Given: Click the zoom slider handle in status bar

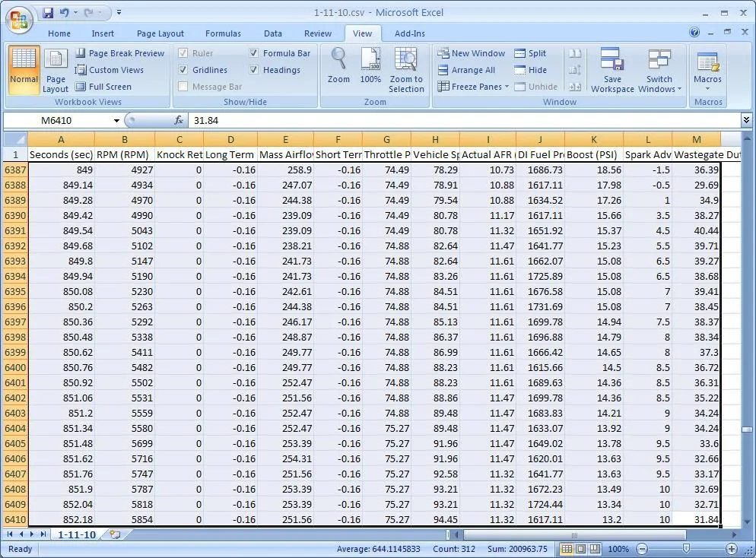Looking at the screenshot, I should [x=686, y=548].
